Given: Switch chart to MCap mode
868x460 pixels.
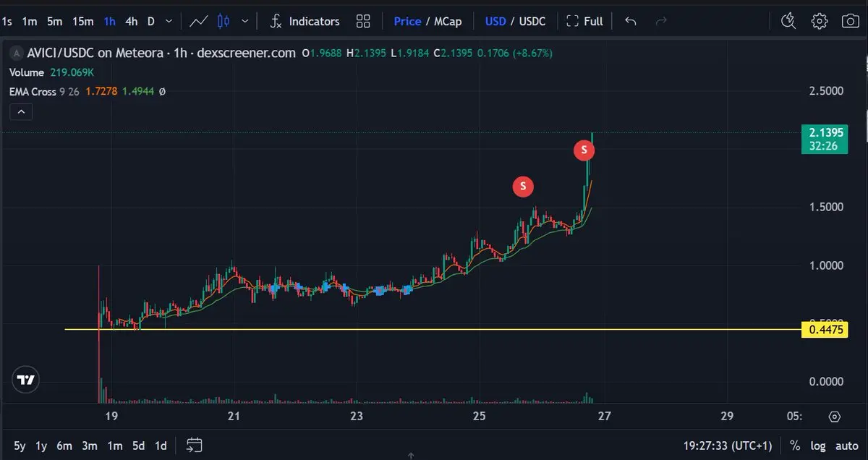Looking at the screenshot, I should [448, 22].
